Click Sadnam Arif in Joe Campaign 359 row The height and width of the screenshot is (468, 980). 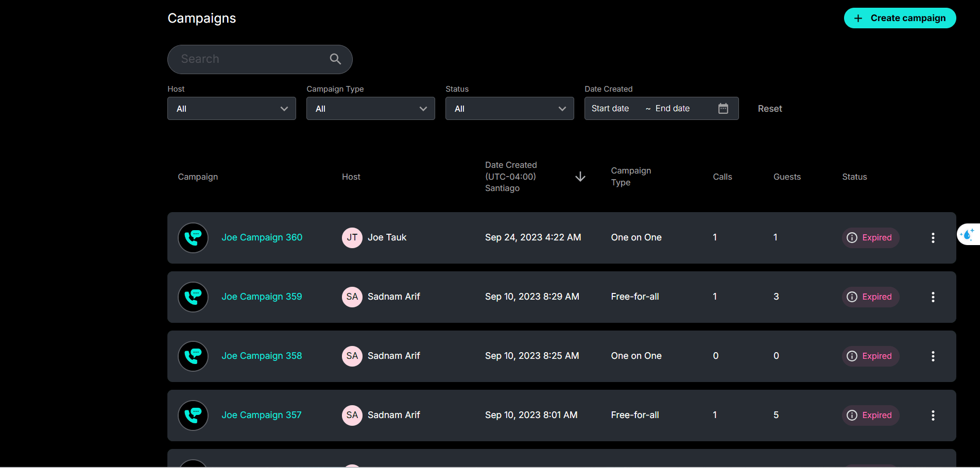tap(394, 297)
